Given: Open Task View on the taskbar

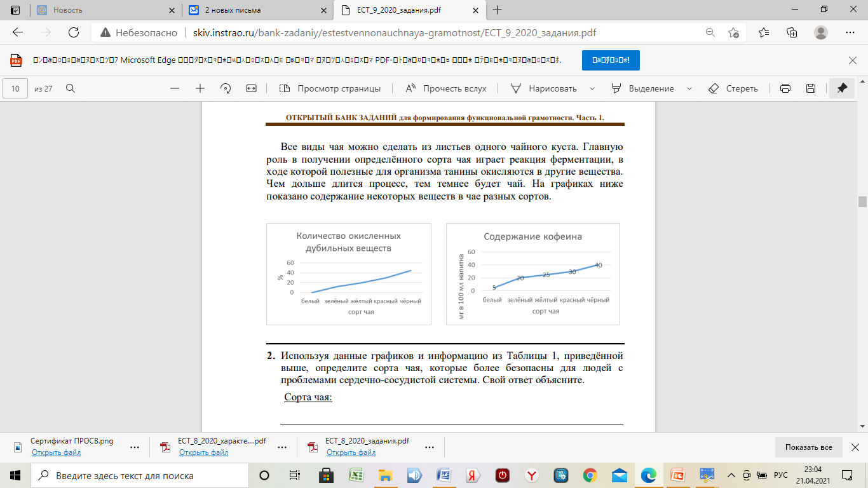Looking at the screenshot, I should point(295,475).
